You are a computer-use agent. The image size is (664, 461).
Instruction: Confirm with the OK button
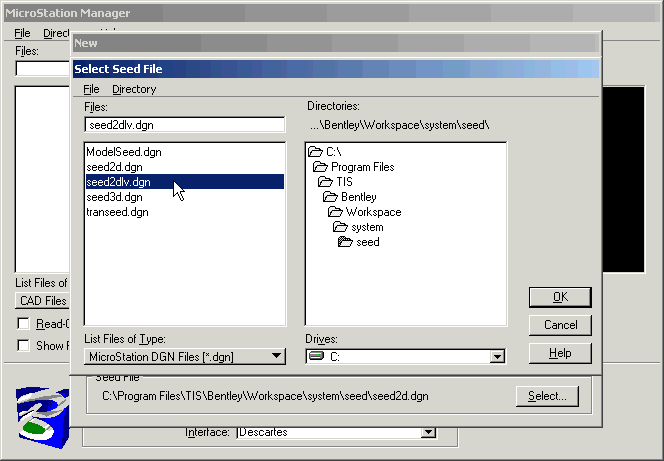(560, 297)
